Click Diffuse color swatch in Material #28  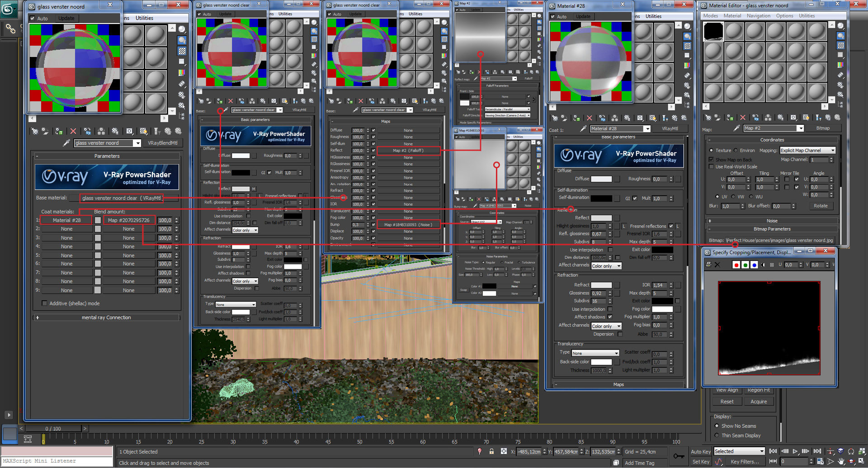click(601, 179)
